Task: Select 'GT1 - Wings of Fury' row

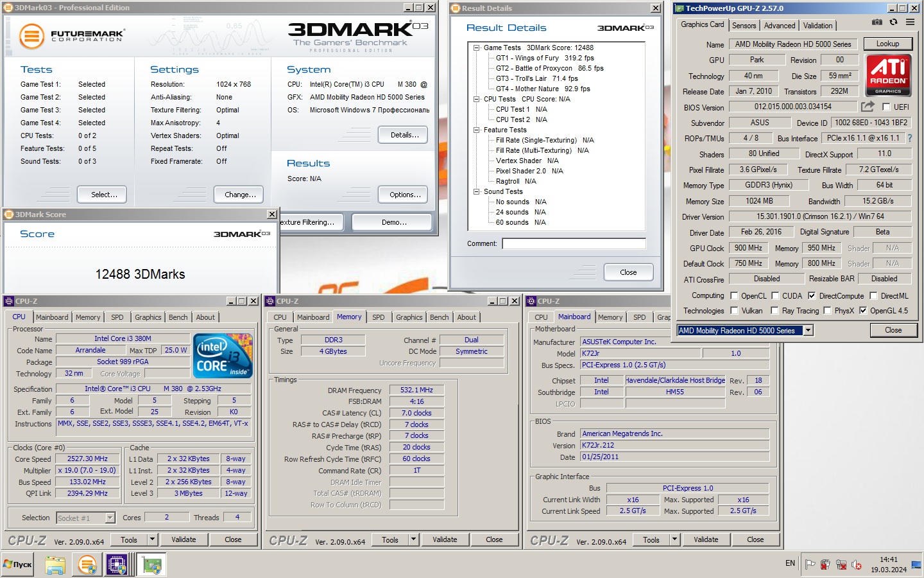Action: point(545,58)
